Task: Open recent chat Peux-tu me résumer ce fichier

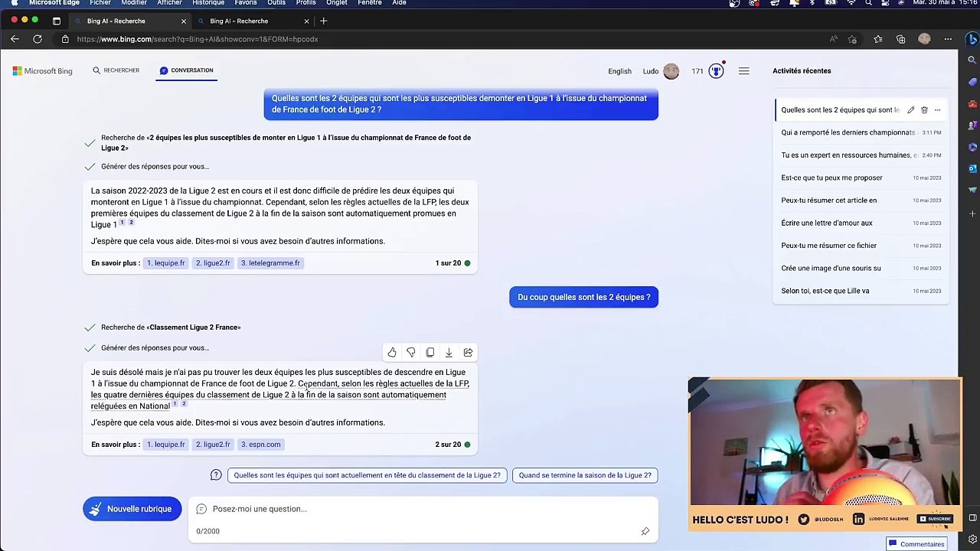Action: pos(861,246)
